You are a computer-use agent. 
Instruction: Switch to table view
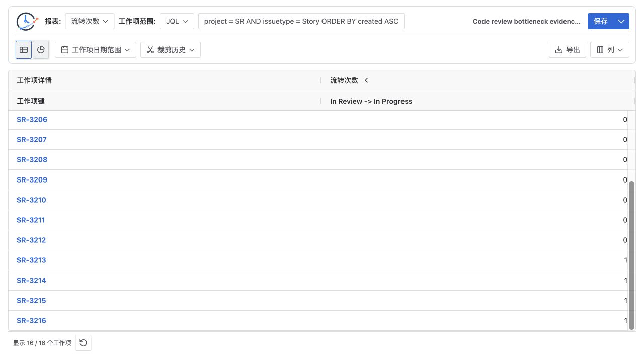click(24, 50)
